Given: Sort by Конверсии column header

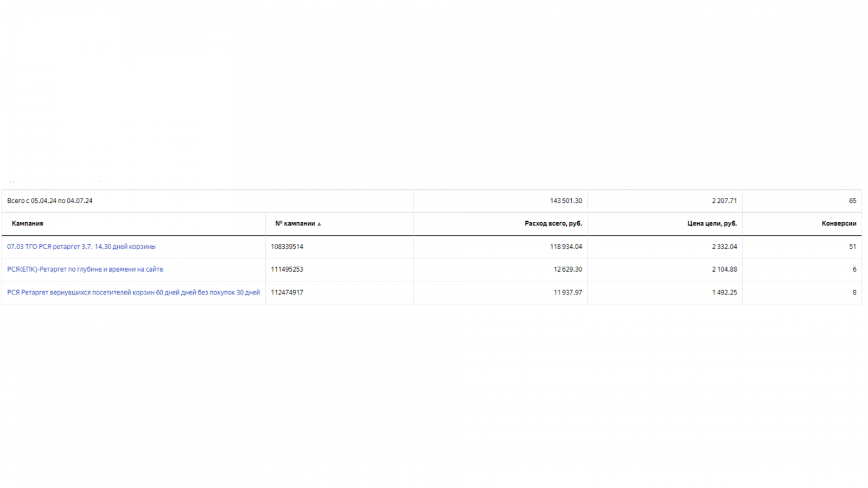Looking at the screenshot, I should (x=839, y=223).
